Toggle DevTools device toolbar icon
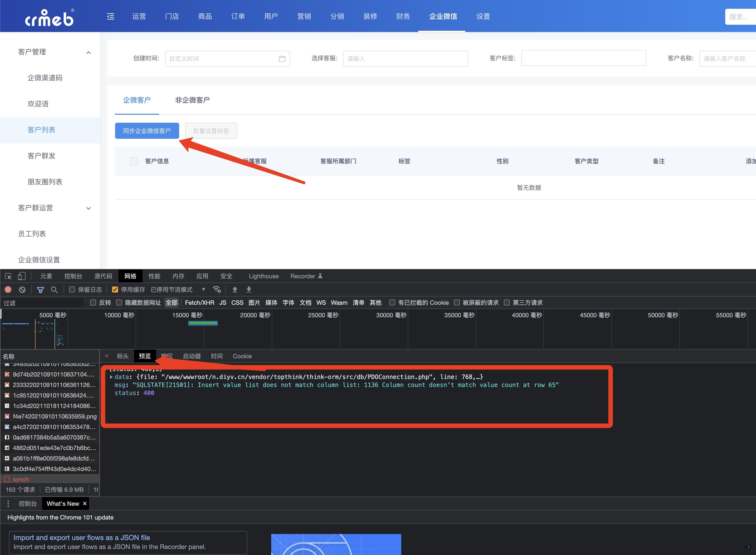 tap(22, 276)
